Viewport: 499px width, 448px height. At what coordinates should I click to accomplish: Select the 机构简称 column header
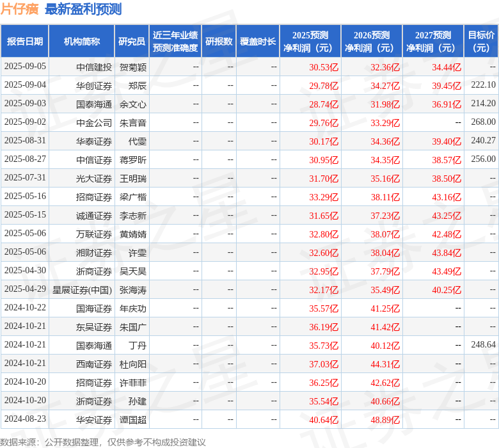[x=82, y=42]
